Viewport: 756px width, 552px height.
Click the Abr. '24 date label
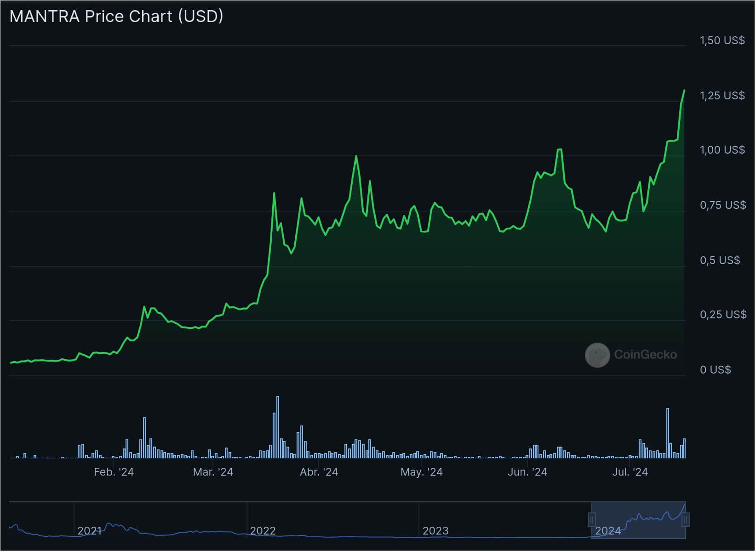pos(319,472)
